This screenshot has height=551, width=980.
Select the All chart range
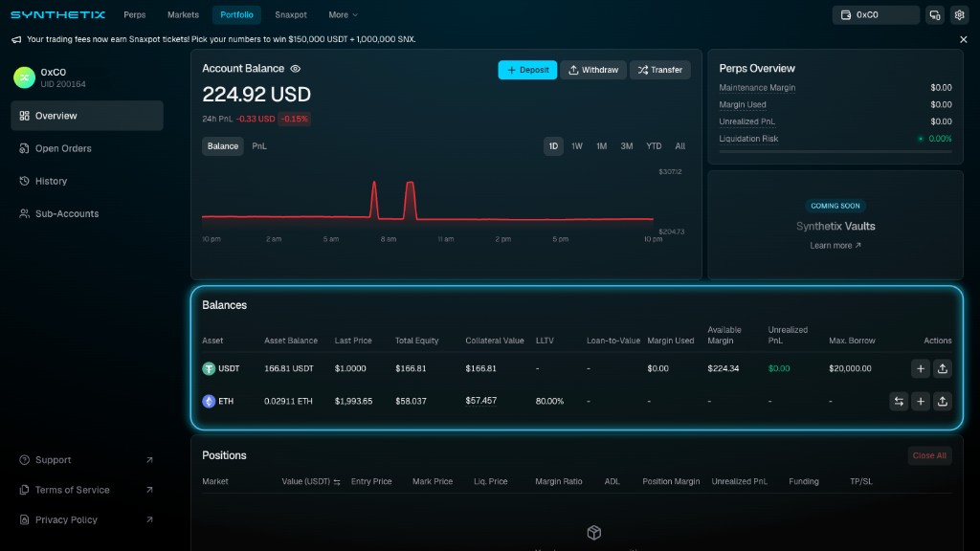[x=680, y=146]
